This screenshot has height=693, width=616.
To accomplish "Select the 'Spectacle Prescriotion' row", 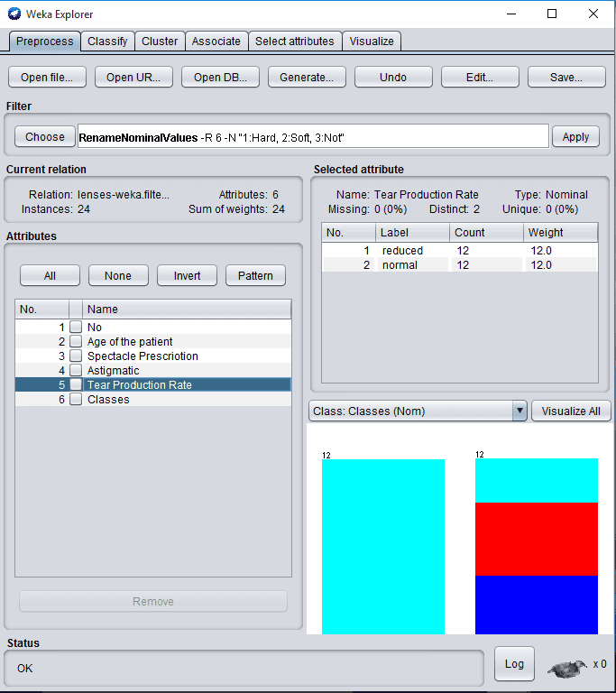I will 153,356.
